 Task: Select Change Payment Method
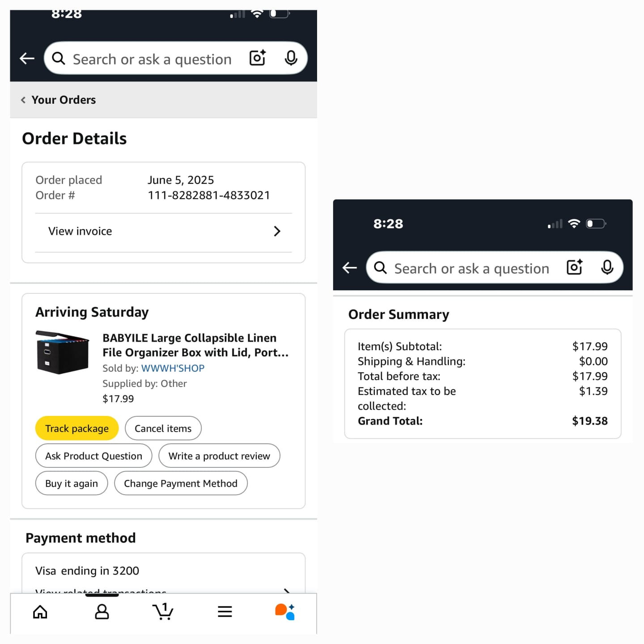point(181,483)
